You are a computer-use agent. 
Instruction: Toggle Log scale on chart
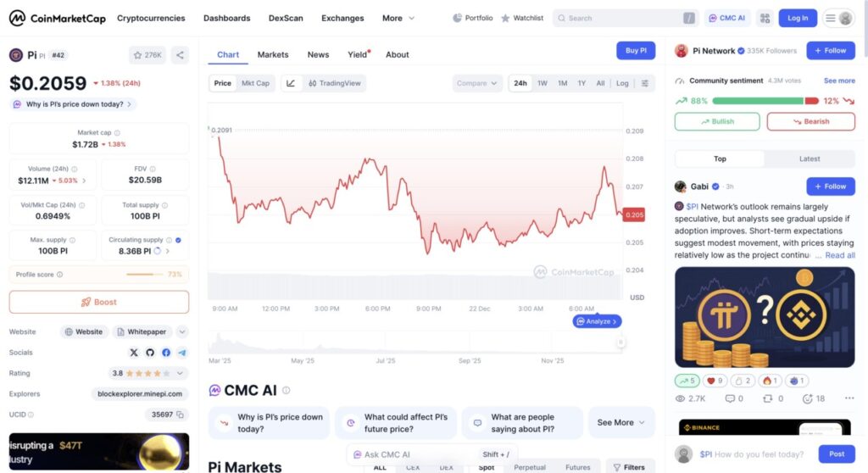[622, 83]
